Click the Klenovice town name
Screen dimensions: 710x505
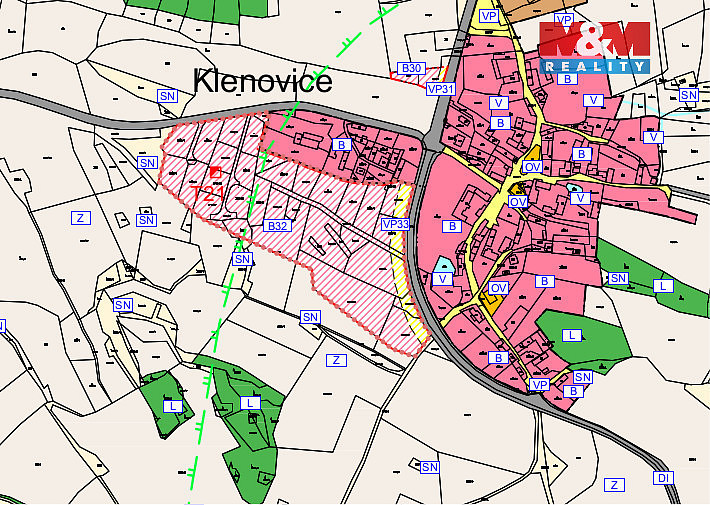pyautogui.click(x=262, y=81)
